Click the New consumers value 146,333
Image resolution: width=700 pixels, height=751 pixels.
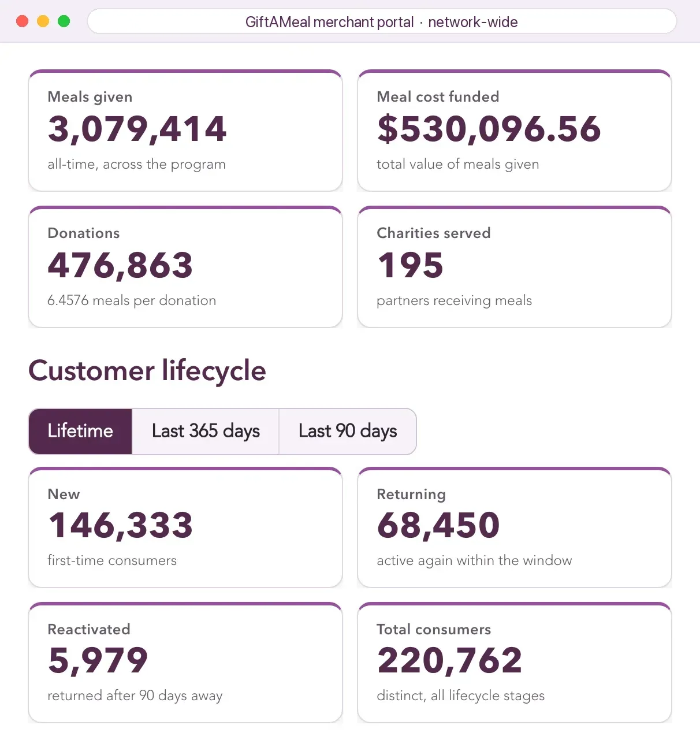click(120, 526)
